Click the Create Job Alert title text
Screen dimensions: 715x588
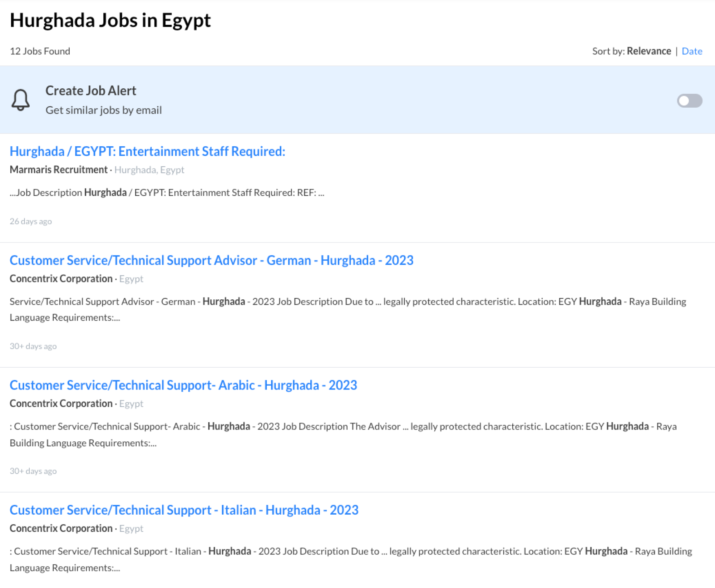click(x=91, y=90)
